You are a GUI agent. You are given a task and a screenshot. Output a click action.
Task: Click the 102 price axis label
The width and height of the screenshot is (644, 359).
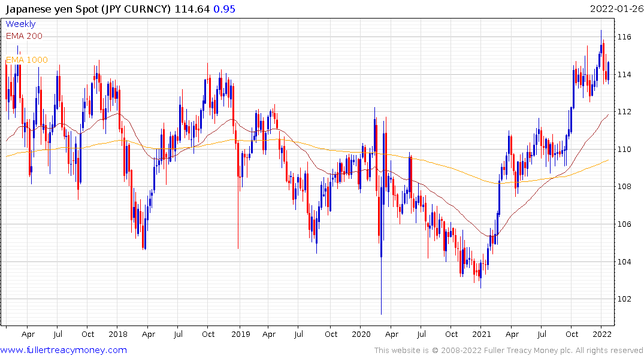625,299
